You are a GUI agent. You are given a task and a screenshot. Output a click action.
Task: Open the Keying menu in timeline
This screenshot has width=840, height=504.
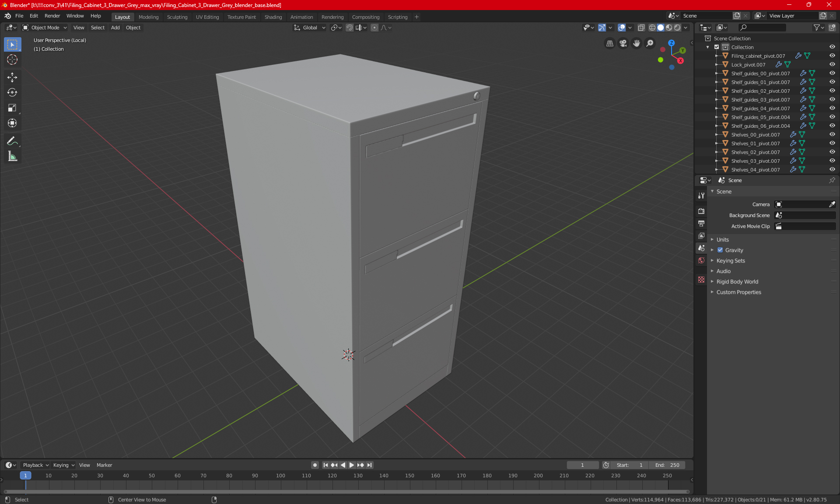point(63,465)
